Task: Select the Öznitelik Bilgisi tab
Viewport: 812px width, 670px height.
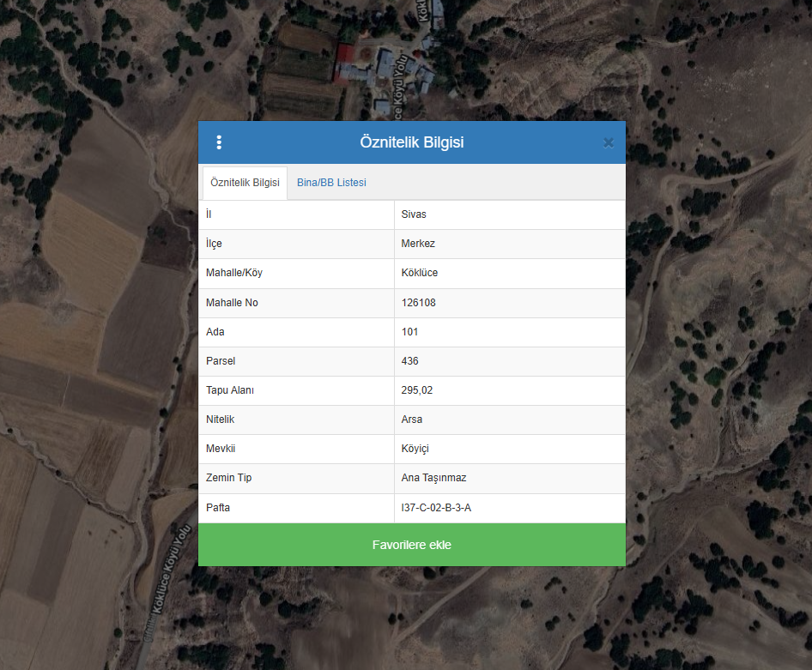Action: coord(245,183)
